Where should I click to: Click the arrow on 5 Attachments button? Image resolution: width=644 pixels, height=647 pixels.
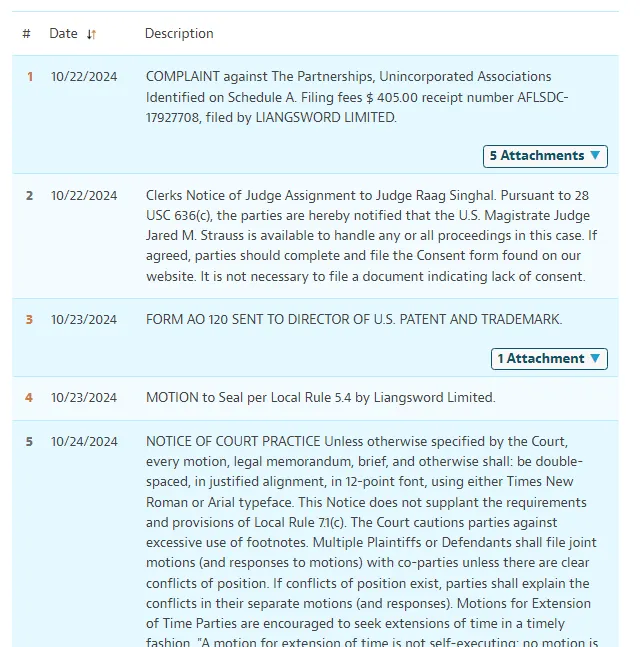[595, 155]
